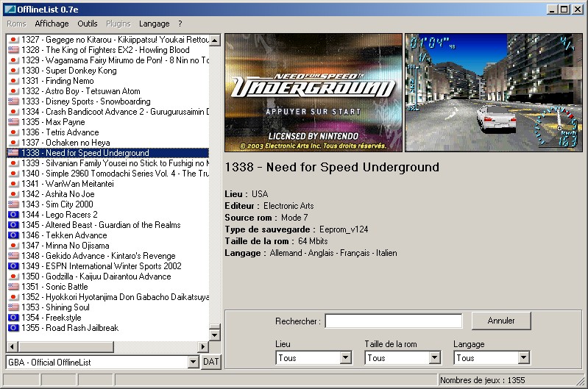Select 1329 - Wagamama Fairy Mirumo de Pon
This screenshot has height=389, width=588.
(108, 60)
